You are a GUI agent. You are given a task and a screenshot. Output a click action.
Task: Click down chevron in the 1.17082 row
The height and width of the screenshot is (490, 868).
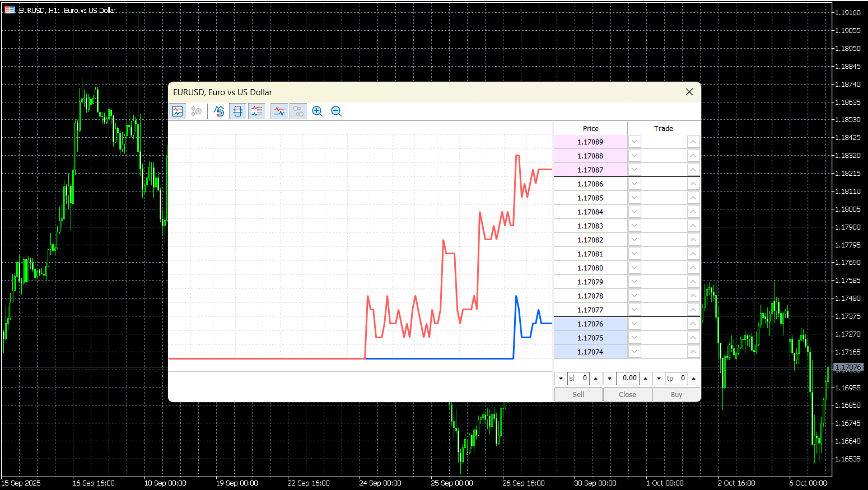634,240
